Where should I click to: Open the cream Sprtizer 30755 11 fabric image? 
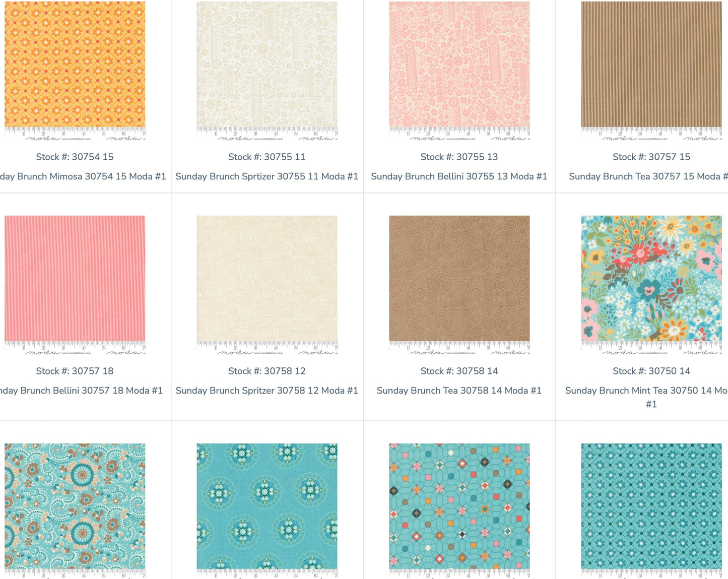[x=267, y=71]
